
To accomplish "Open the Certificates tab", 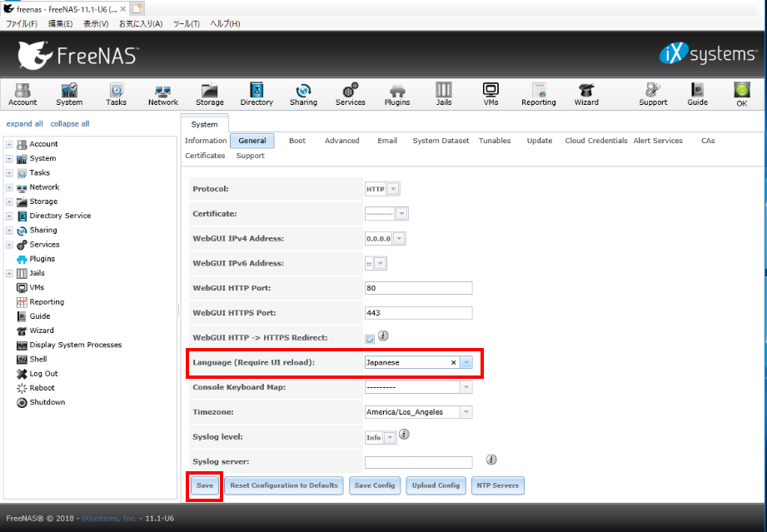I will (205, 156).
